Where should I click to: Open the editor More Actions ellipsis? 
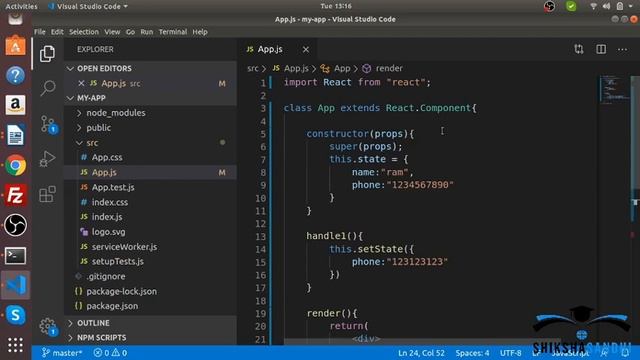pyautogui.click(x=622, y=49)
